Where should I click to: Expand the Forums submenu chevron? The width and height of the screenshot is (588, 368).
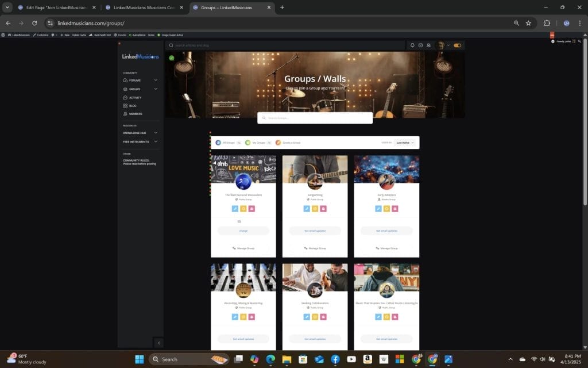click(156, 80)
